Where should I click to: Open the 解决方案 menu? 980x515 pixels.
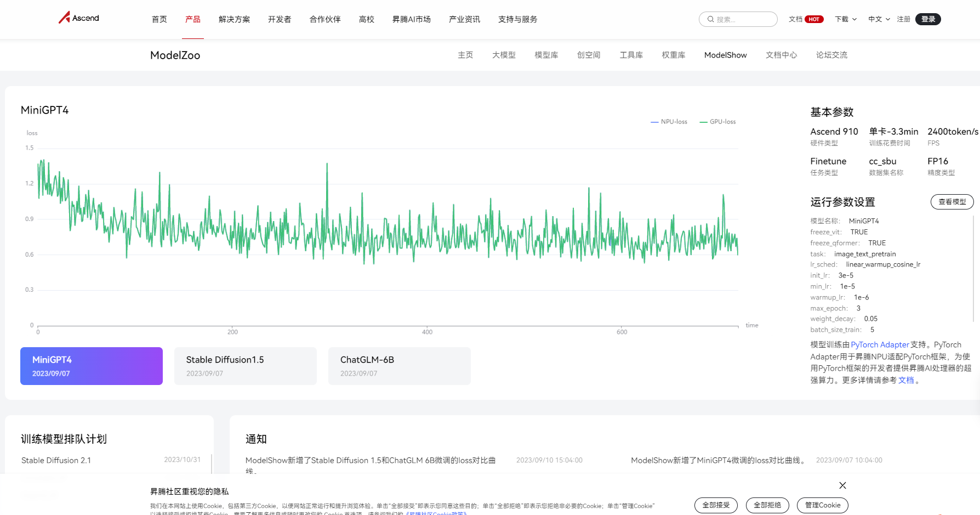click(234, 19)
